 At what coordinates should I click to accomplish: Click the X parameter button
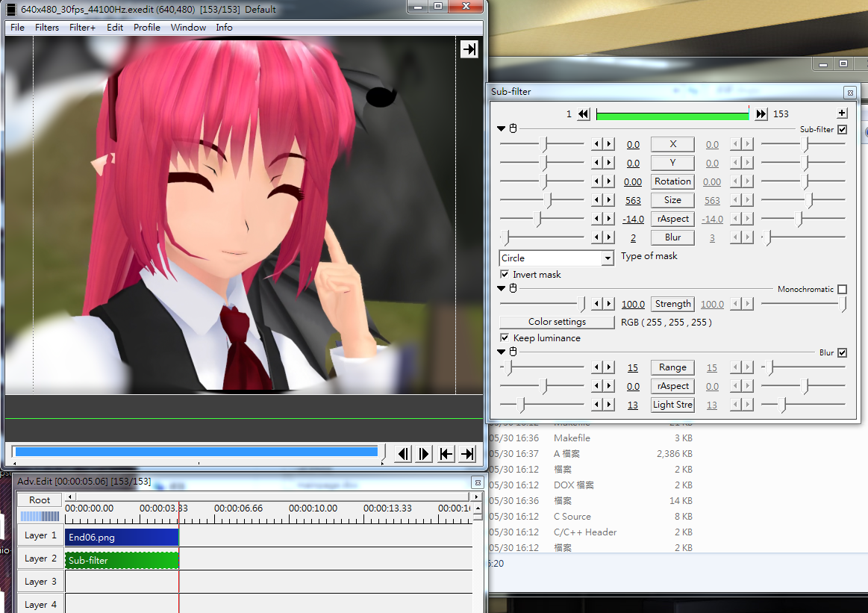(672, 144)
